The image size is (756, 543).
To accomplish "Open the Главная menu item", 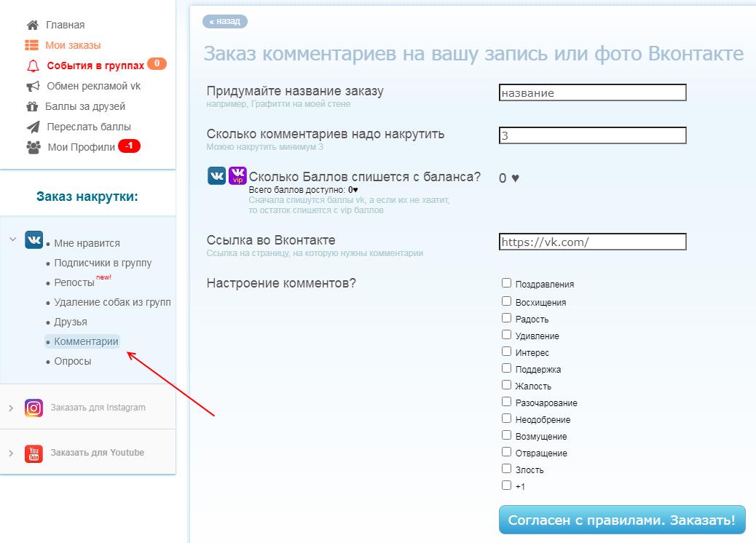I will tap(65, 25).
